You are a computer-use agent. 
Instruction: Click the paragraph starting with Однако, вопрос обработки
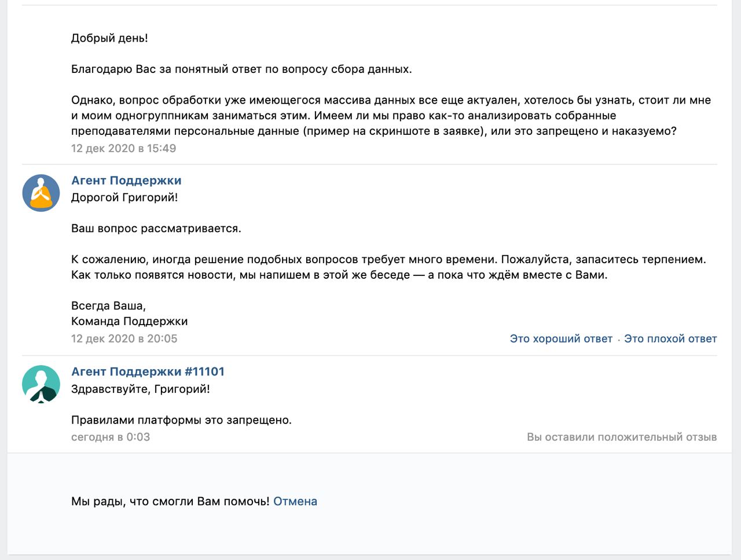tap(391, 116)
